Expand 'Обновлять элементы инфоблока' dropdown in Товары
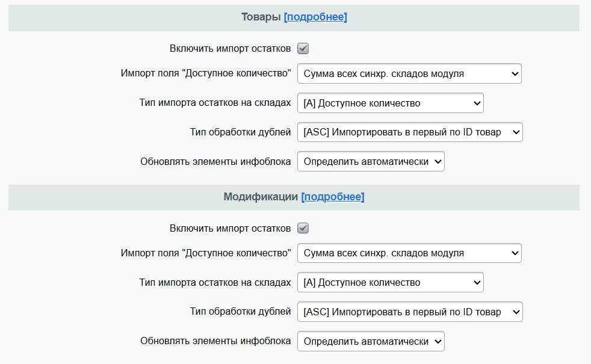 pos(371,162)
